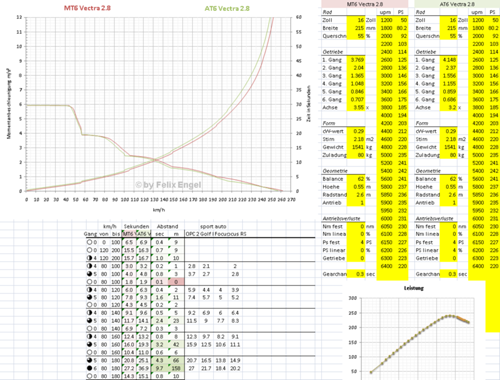Screen dimensions: 500x380
Task: Click the pink 'MT6 Vectra 2.8' table header
Action: coord(364,4)
